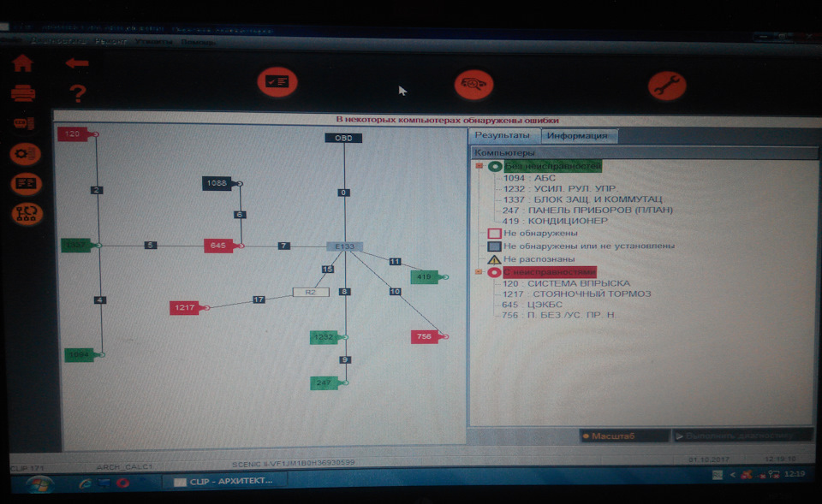Open the Утилиты menu
The width and height of the screenshot is (822, 504).
[x=153, y=41]
